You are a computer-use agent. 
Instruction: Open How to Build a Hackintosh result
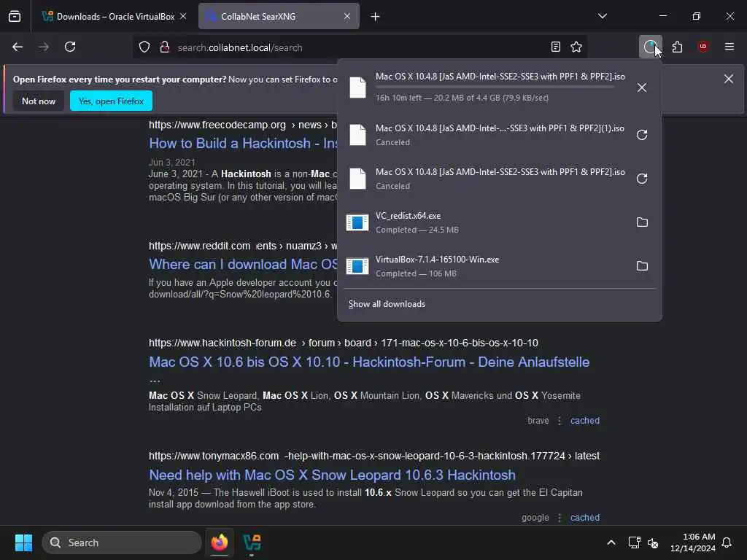(242, 144)
